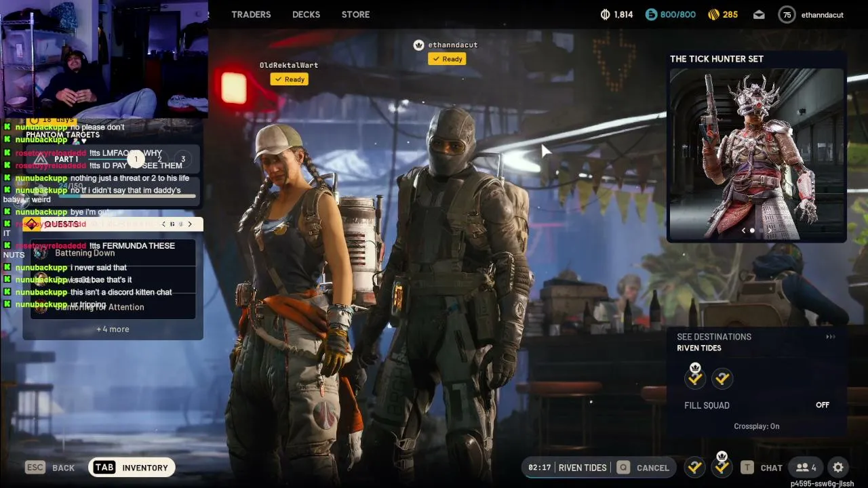Open See Destinations
This screenshot has height=488, width=868.
pyautogui.click(x=714, y=337)
